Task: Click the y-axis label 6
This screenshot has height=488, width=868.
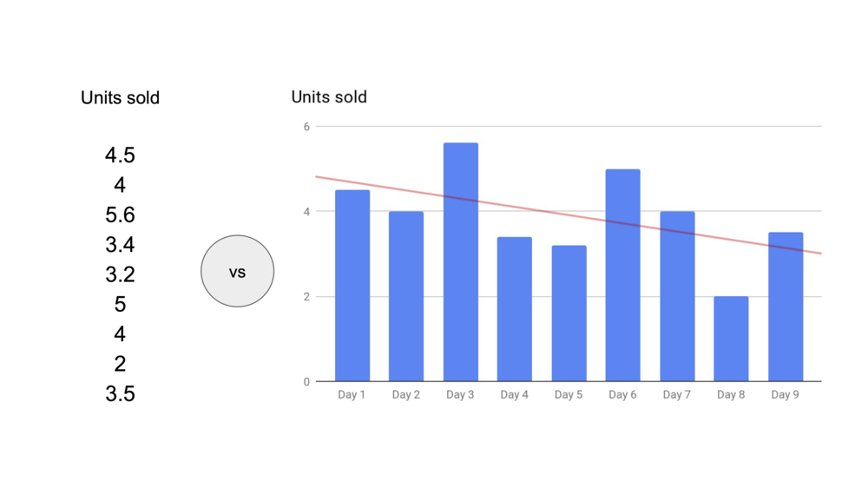Action: click(306, 127)
